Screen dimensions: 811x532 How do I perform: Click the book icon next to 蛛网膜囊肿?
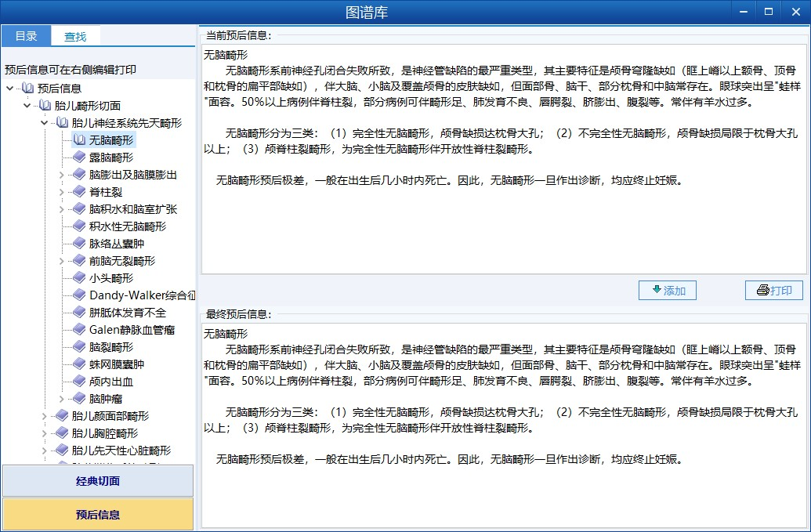click(79, 364)
